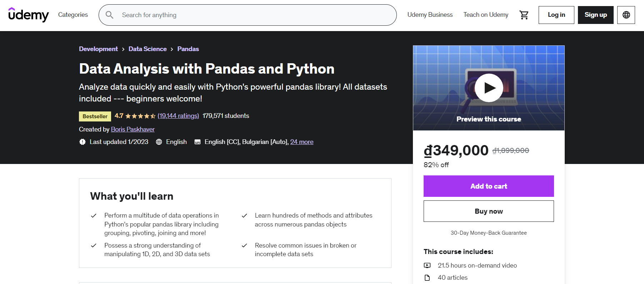Click the checkmark beside 'Possess a strong understanding'
The image size is (644, 284).
click(94, 246)
